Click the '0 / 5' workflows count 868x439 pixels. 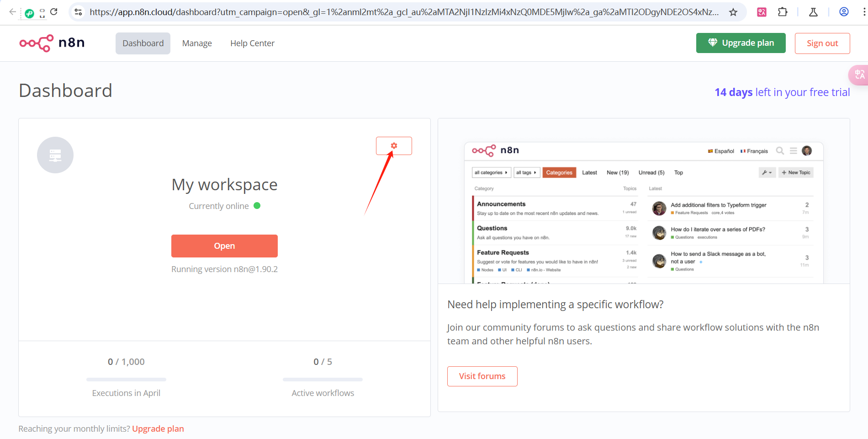pyautogui.click(x=323, y=362)
